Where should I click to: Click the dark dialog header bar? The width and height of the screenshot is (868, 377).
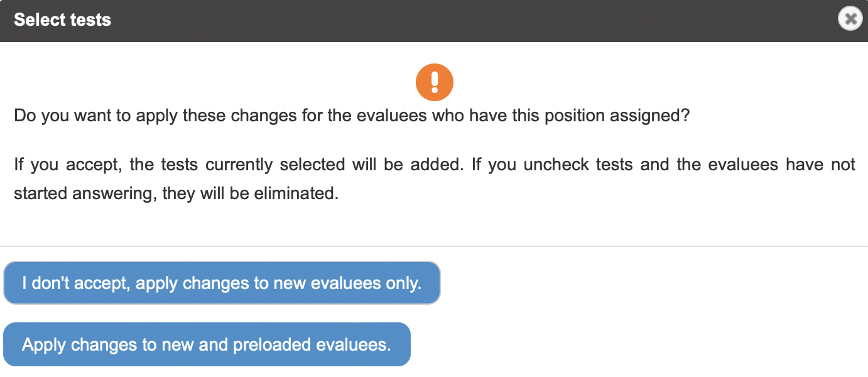point(434,21)
